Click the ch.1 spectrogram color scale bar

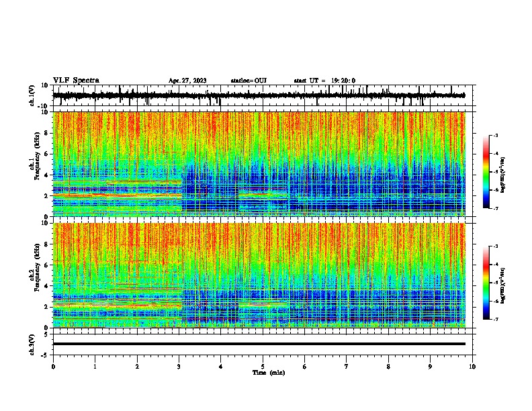(x=486, y=171)
